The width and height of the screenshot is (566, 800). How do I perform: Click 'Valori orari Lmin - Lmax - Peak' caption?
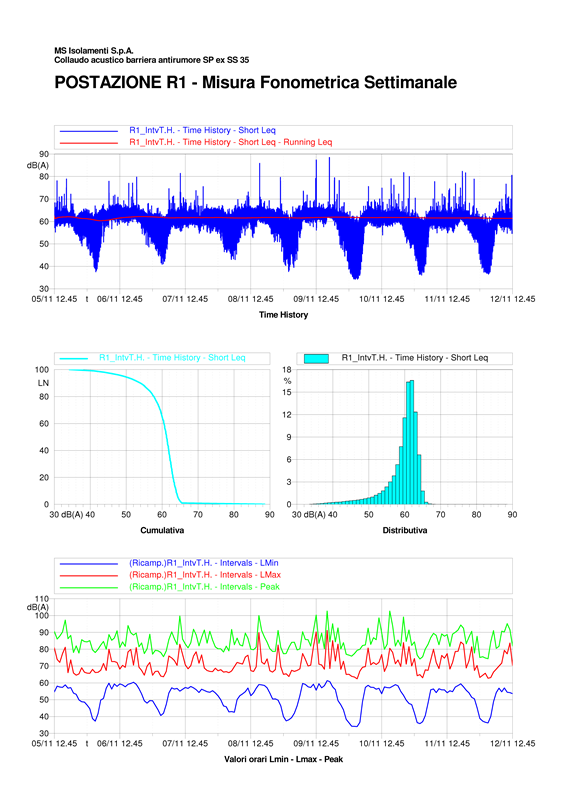coord(283,759)
